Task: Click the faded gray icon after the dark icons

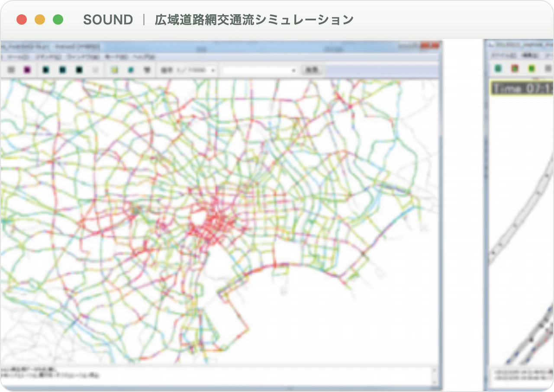Action: coord(96,70)
